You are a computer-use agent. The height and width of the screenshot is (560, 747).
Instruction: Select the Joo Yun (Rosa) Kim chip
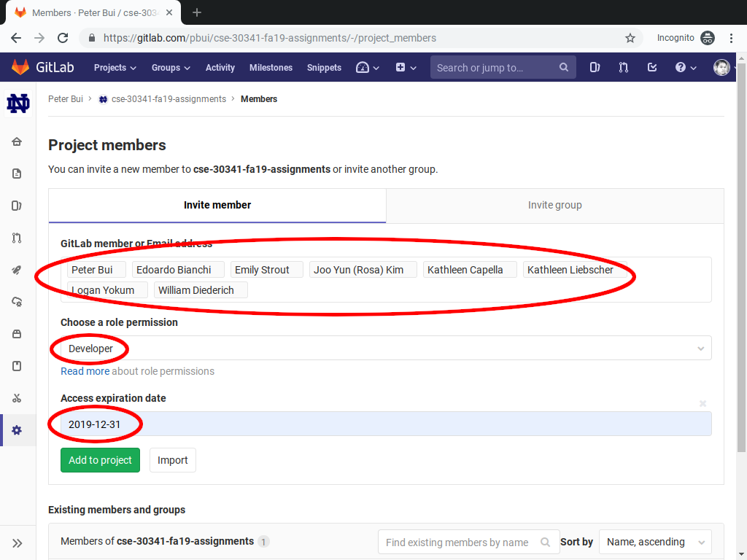pos(363,270)
